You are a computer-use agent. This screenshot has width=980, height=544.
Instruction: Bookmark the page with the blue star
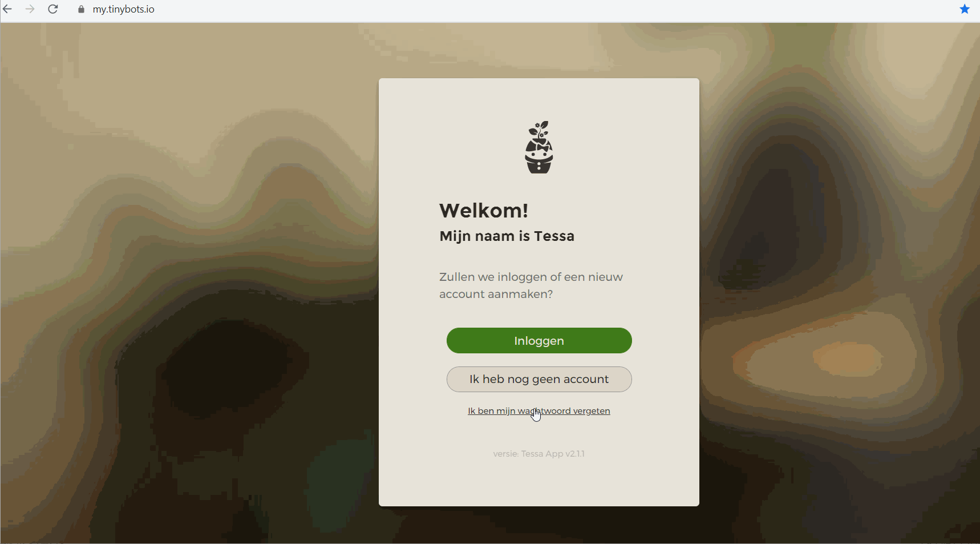coord(965,9)
